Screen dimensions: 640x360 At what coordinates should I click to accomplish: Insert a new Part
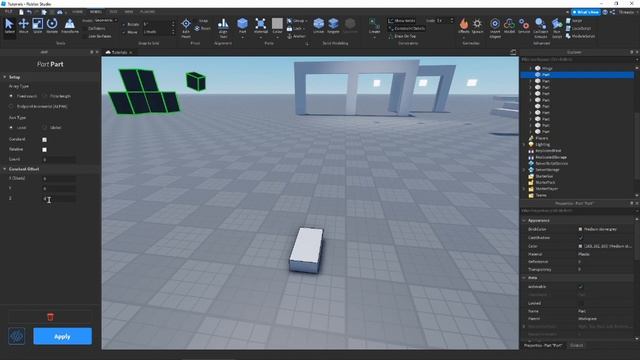(242, 26)
